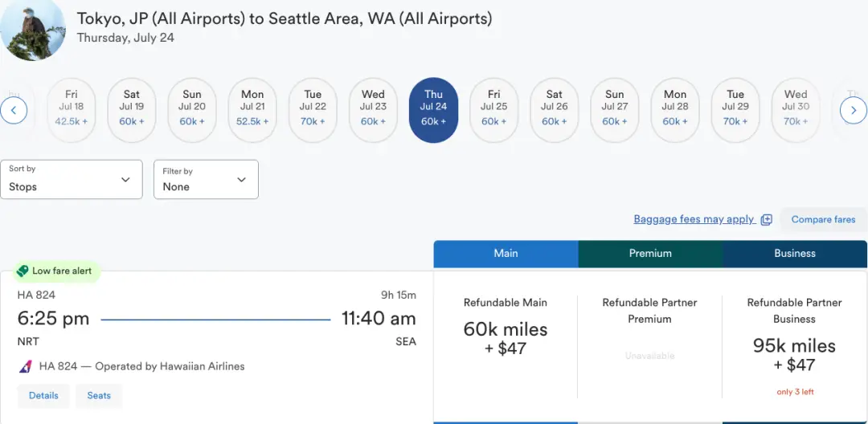The width and height of the screenshot is (868, 424).
Task: Open Seats for flight HA 824
Action: click(x=99, y=396)
